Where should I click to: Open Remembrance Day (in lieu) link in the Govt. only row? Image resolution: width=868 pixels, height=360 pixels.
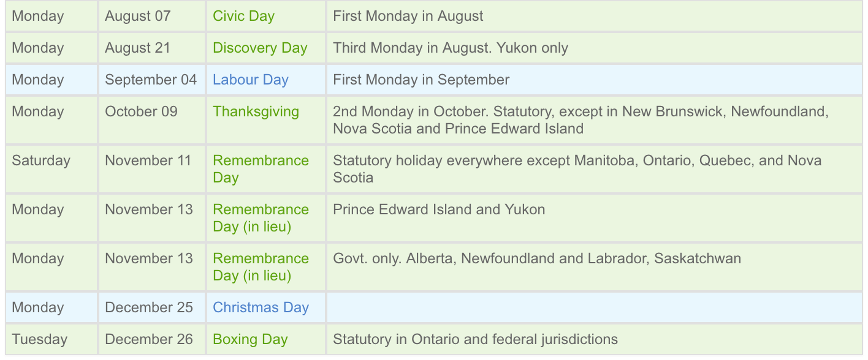coord(261,266)
